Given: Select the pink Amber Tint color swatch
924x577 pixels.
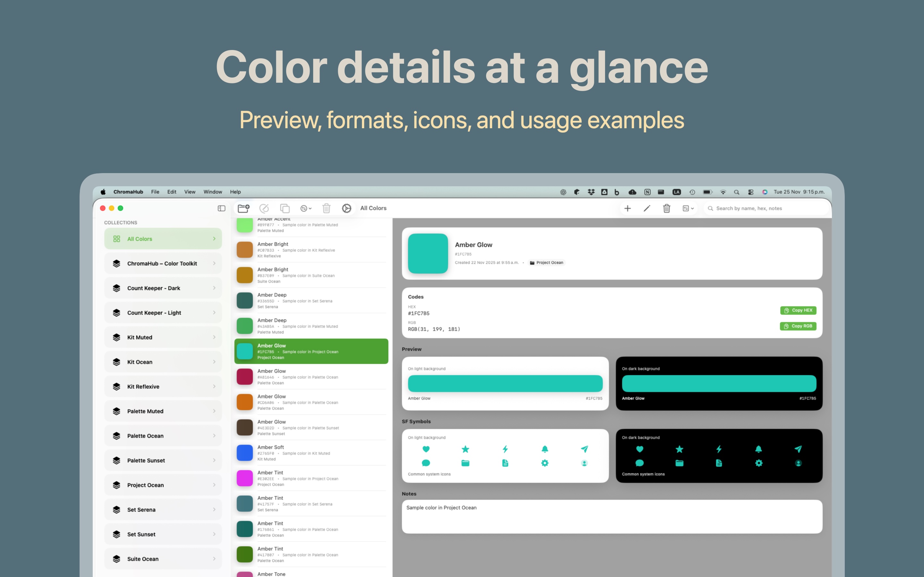Looking at the screenshot, I should [245, 478].
